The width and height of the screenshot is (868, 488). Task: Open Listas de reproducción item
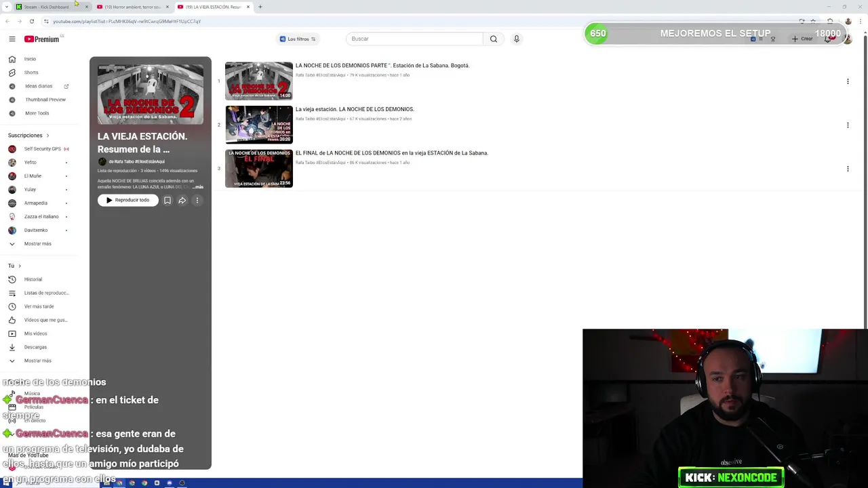click(46, 293)
